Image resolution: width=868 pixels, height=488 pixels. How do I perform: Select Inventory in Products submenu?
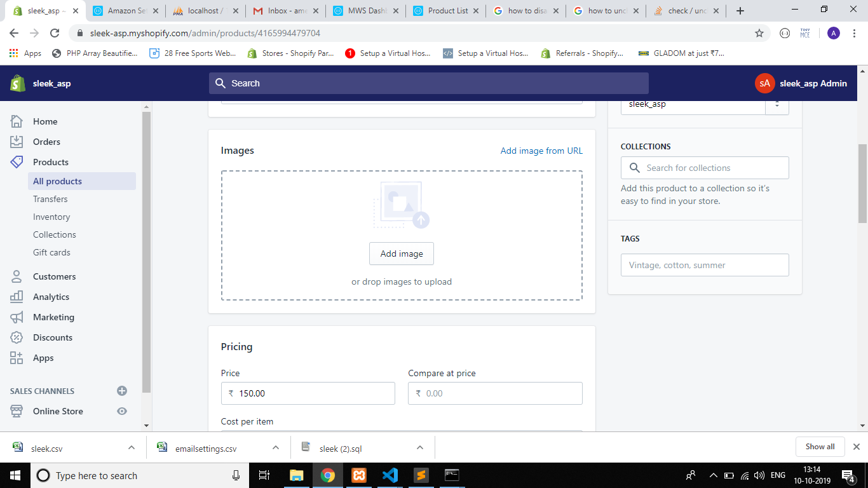pos(51,217)
